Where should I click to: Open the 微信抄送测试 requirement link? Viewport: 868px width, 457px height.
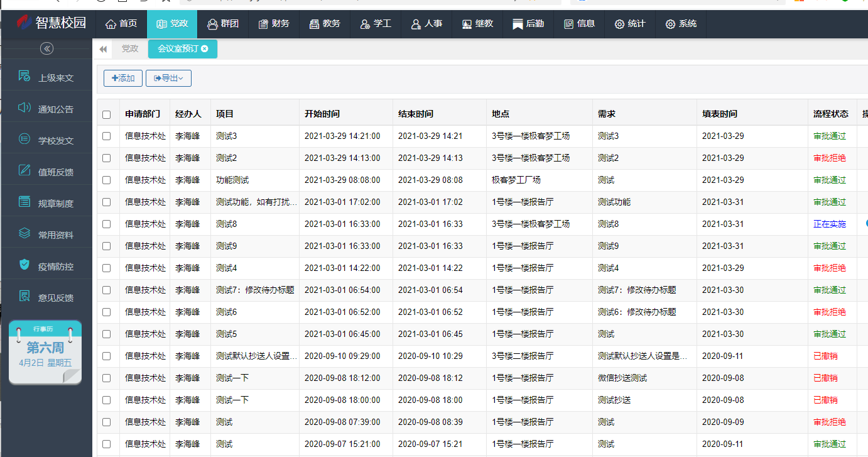[622, 378]
